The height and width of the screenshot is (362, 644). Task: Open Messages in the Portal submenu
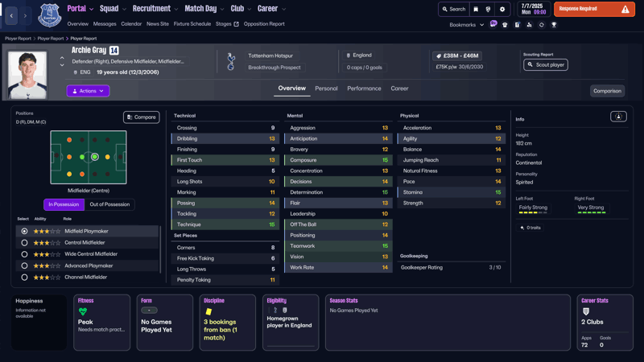[x=105, y=24]
